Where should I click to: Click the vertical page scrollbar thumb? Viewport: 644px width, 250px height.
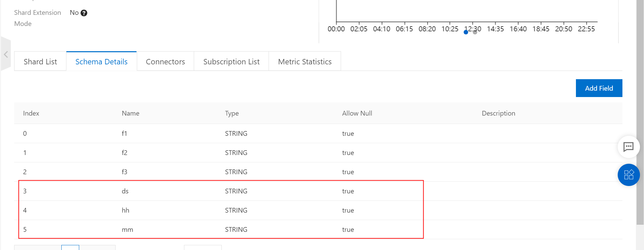tap(640, 111)
